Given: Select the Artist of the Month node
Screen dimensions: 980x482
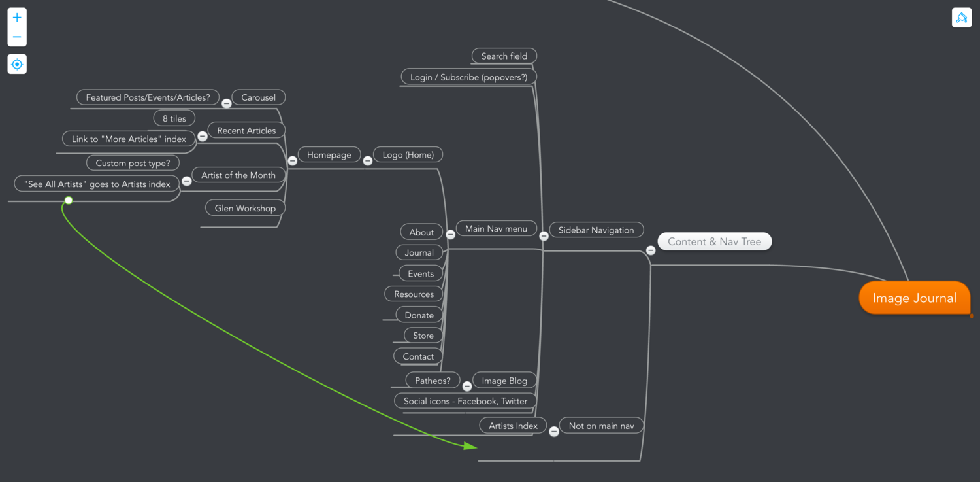Looking at the screenshot, I should tap(238, 175).
